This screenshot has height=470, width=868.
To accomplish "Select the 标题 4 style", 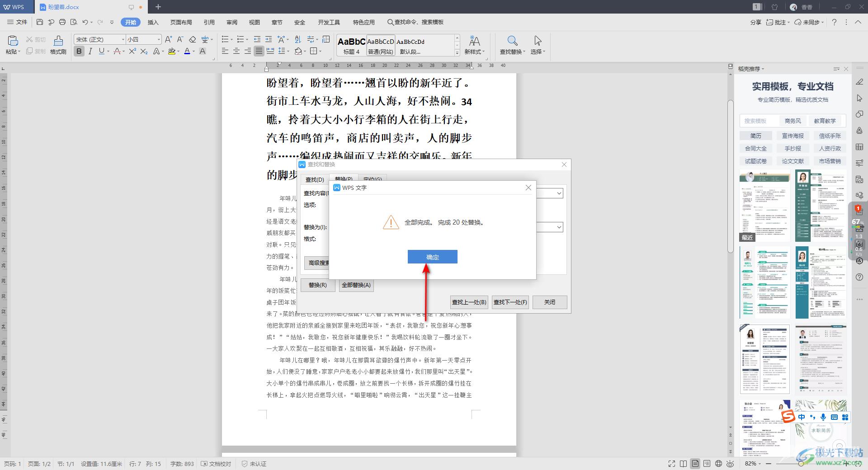I will click(351, 45).
